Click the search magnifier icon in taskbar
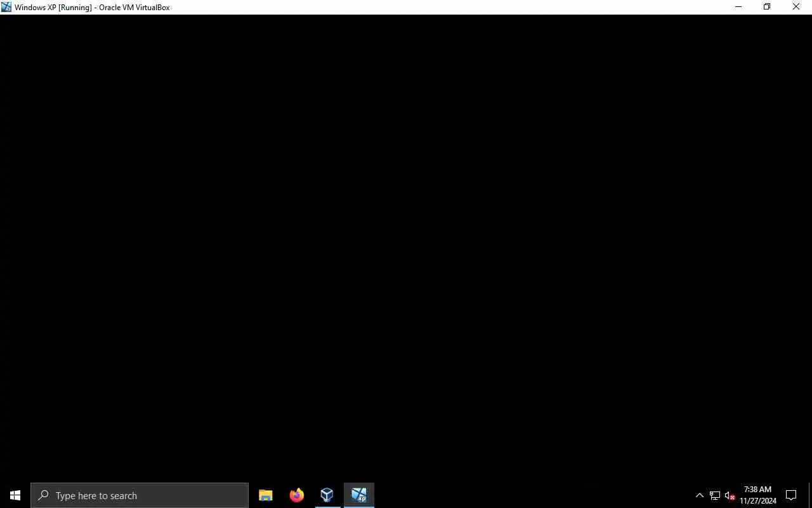Viewport: 812px width, 508px height. click(43, 495)
